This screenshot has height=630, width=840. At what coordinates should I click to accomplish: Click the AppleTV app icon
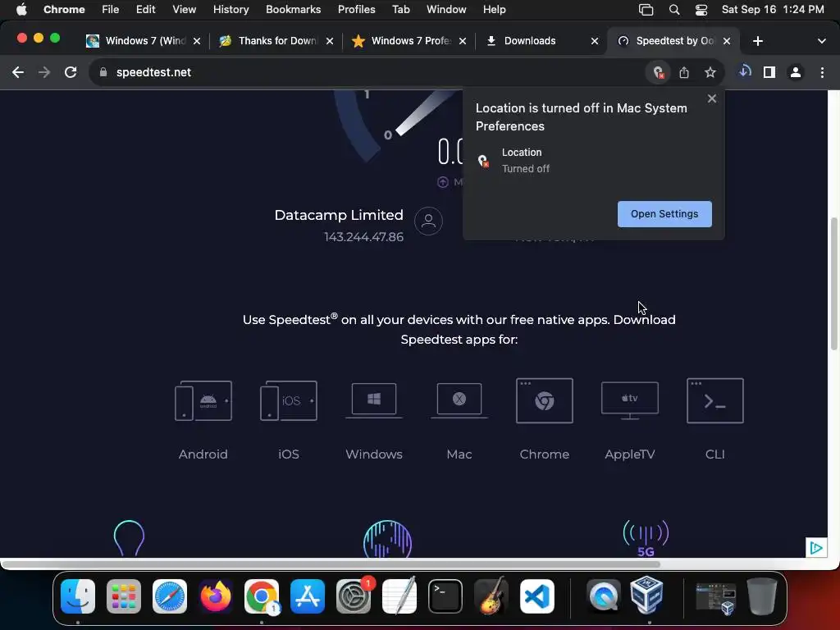point(630,400)
